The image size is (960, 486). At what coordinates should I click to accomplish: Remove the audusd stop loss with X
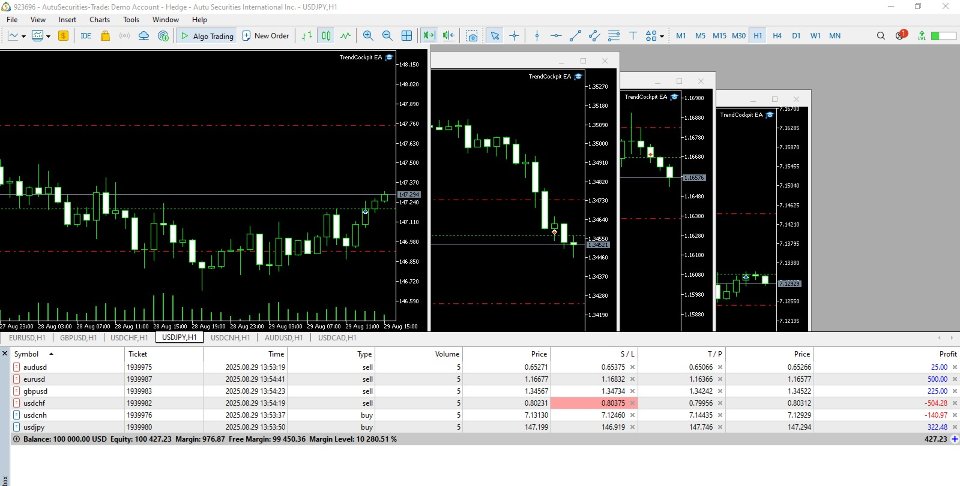coord(632,367)
